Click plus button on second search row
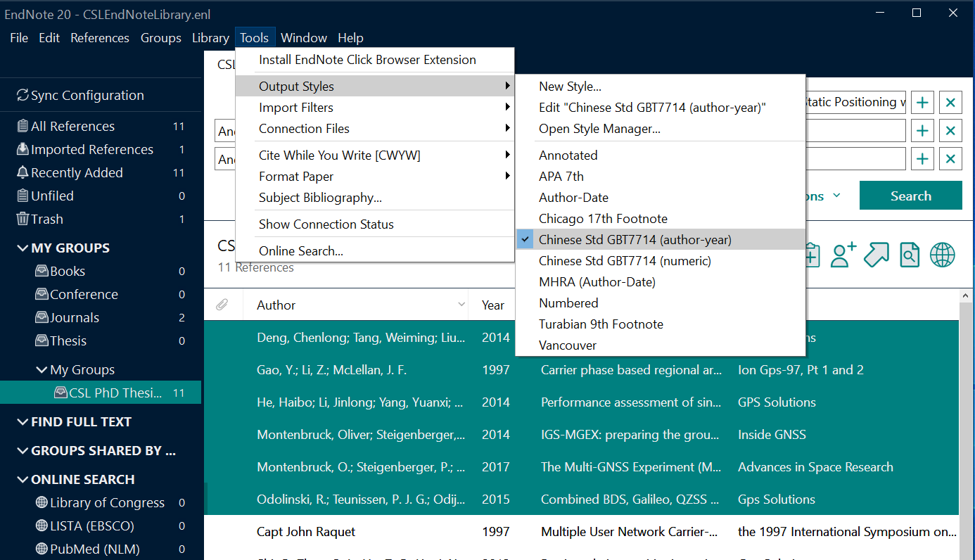Image resolution: width=975 pixels, height=560 pixels. pos(922,131)
